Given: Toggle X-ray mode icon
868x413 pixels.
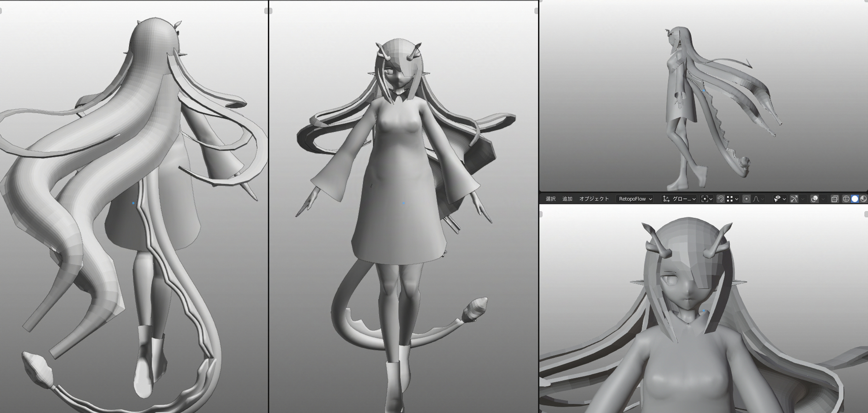Looking at the screenshot, I should pos(834,199).
